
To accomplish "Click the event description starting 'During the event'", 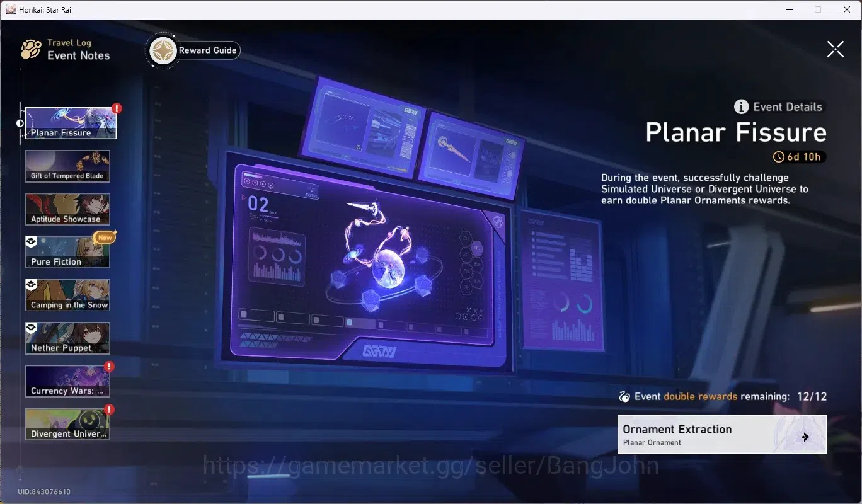I will coord(704,189).
